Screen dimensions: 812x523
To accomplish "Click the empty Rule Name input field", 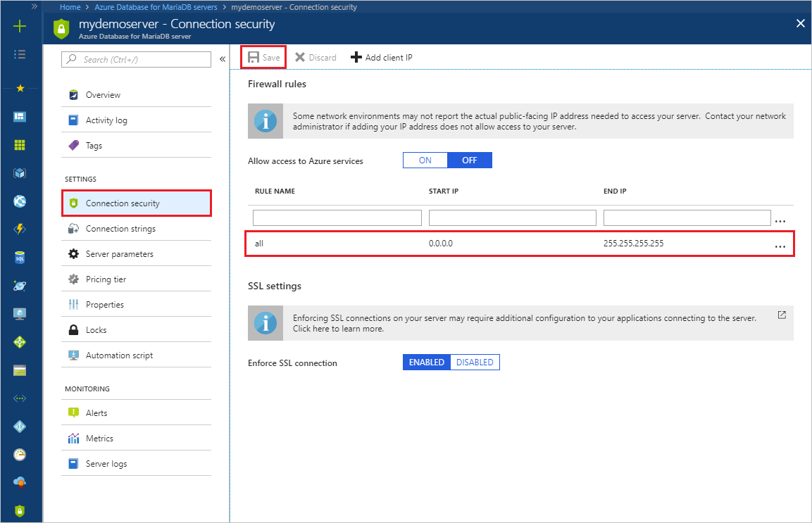I will coord(337,218).
